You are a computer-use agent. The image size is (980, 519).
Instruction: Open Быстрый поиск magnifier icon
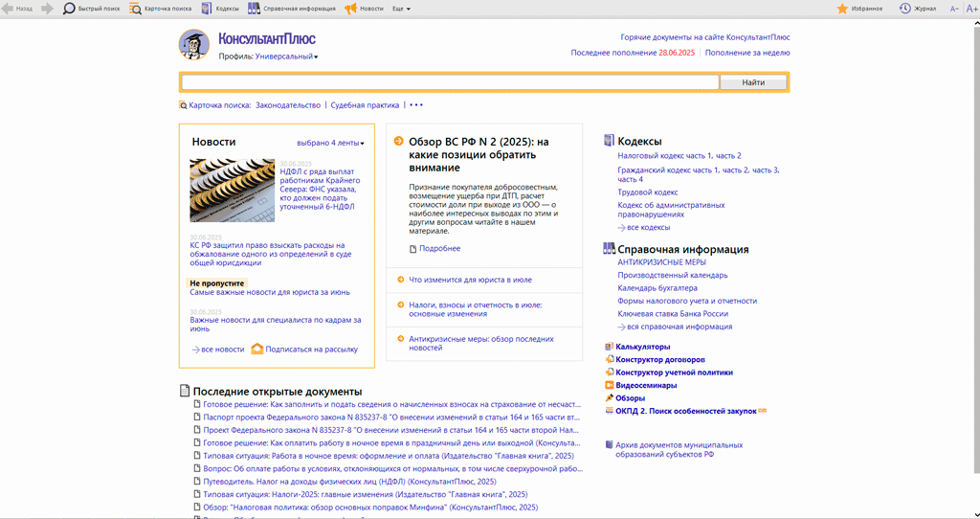pyautogui.click(x=69, y=9)
